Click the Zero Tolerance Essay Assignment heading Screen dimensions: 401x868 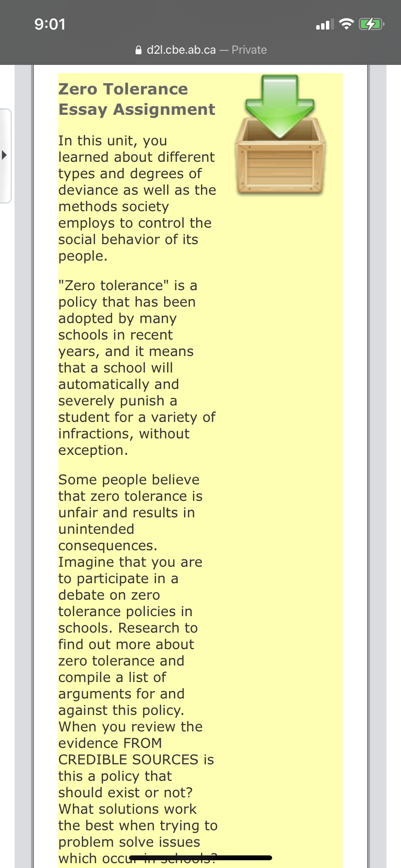click(137, 99)
